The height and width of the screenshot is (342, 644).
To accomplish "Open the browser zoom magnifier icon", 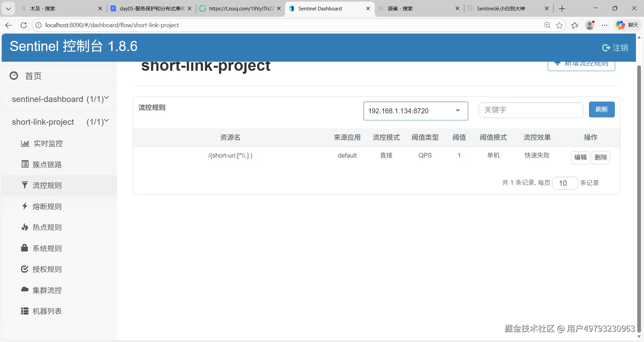I will click(x=547, y=25).
